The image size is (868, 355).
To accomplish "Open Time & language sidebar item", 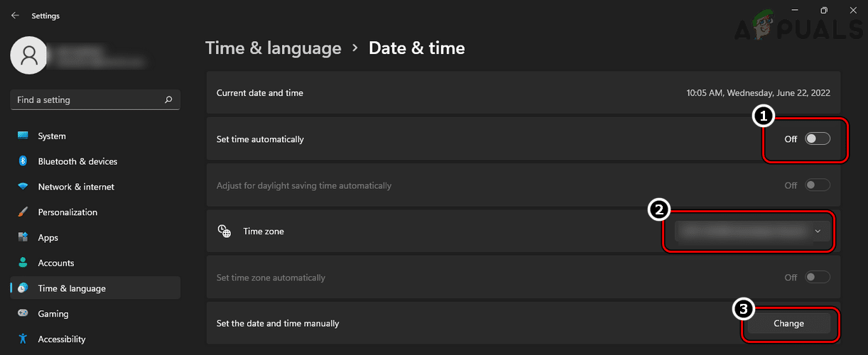I will click(x=72, y=288).
